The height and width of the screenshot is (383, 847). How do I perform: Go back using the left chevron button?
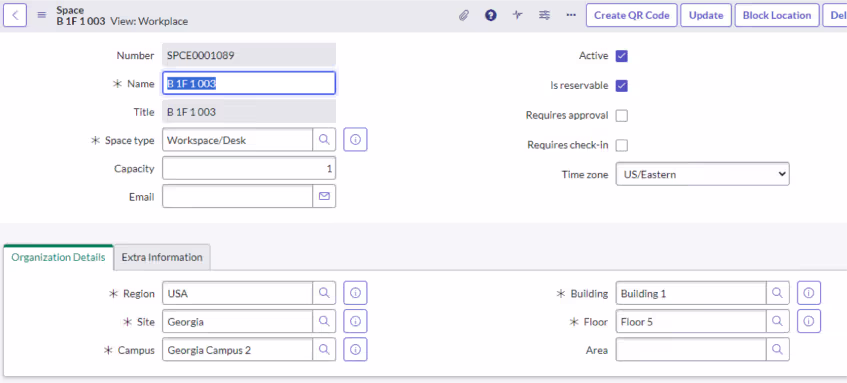15,15
